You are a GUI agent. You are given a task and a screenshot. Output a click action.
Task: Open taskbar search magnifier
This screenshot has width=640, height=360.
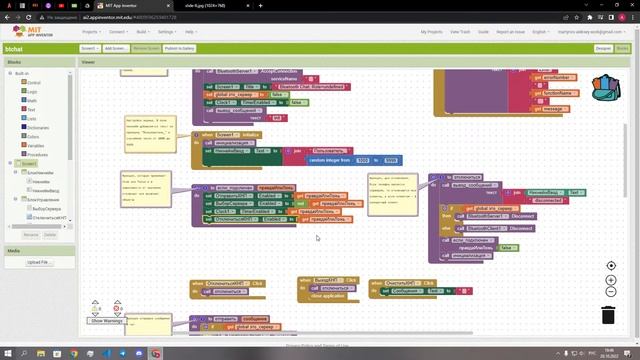point(24,353)
